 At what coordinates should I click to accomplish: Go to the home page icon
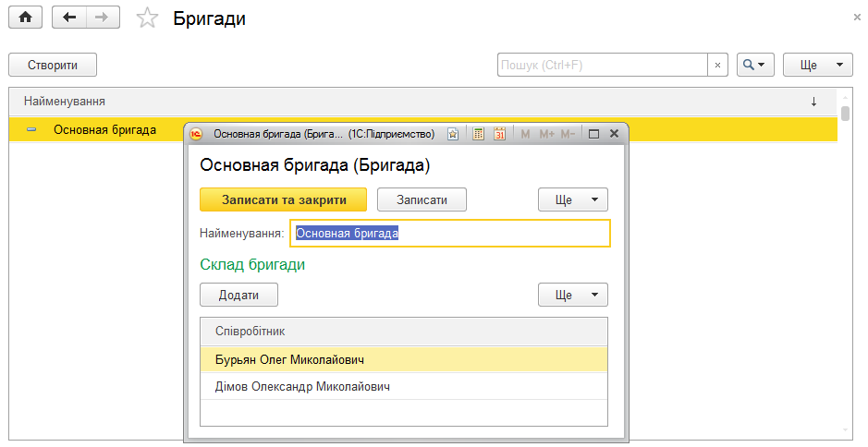click(x=26, y=18)
